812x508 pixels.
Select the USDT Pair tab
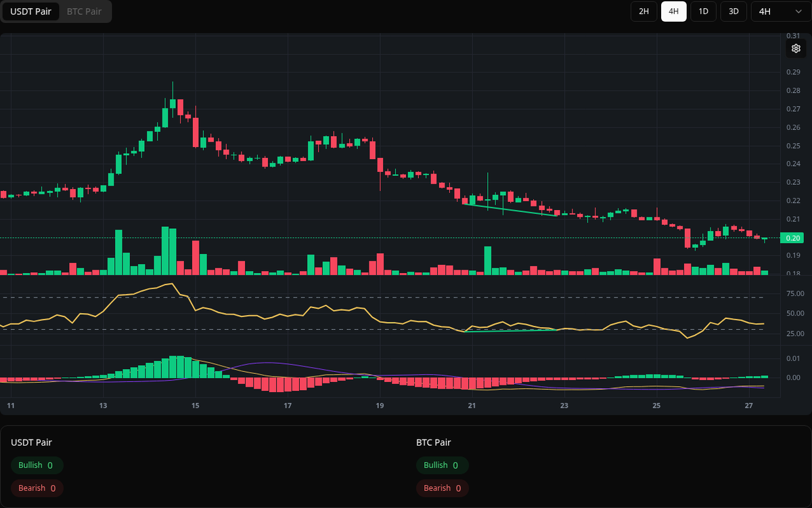[x=30, y=12]
